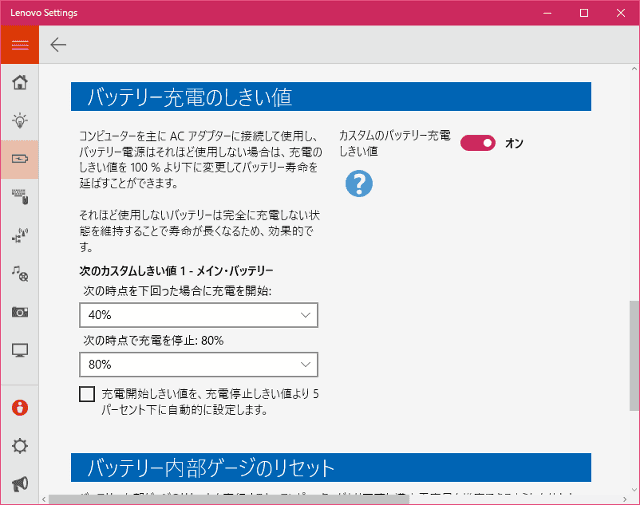Select the battery power sidebar icon
This screenshot has height=505, width=640.
[x=20, y=159]
